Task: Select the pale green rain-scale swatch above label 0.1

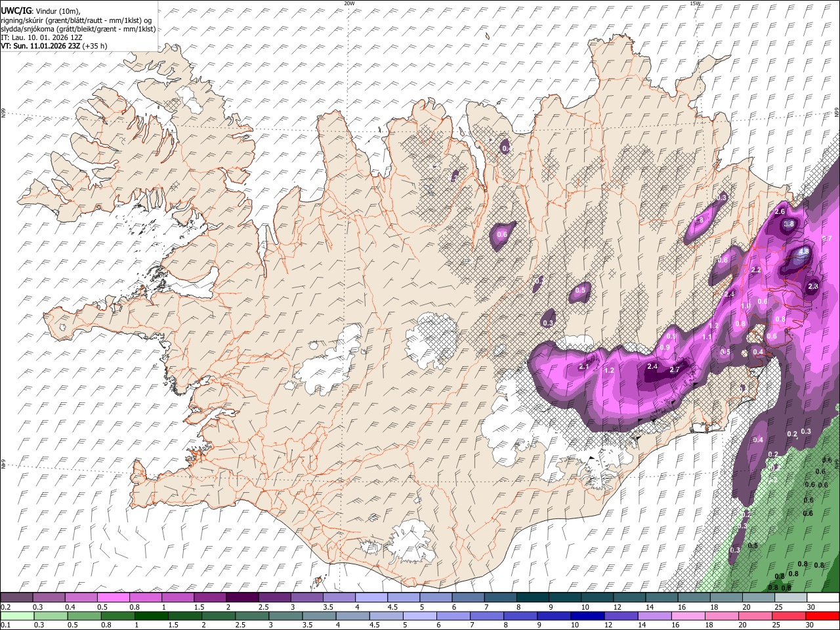Action: click(16, 616)
